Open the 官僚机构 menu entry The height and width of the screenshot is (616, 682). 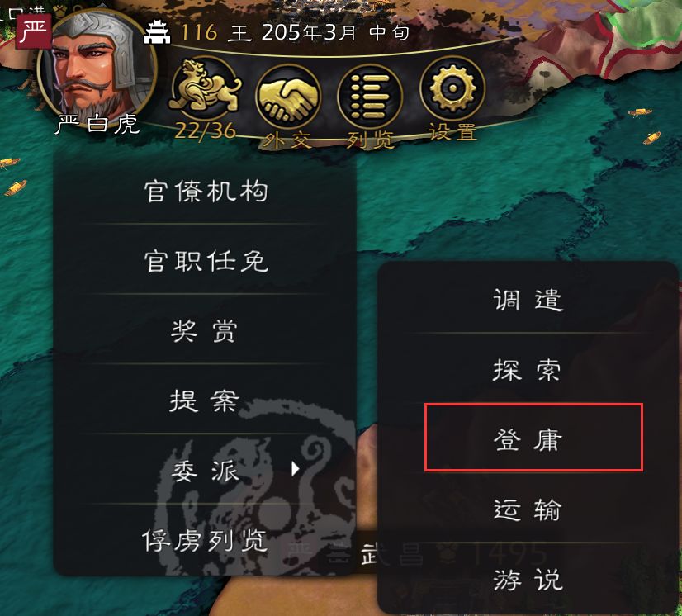tap(206, 192)
